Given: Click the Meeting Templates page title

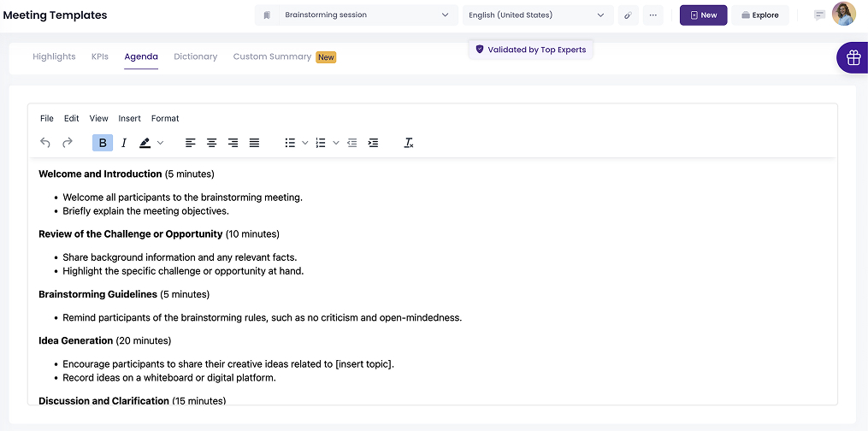Looking at the screenshot, I should click(x=56, y=15).
